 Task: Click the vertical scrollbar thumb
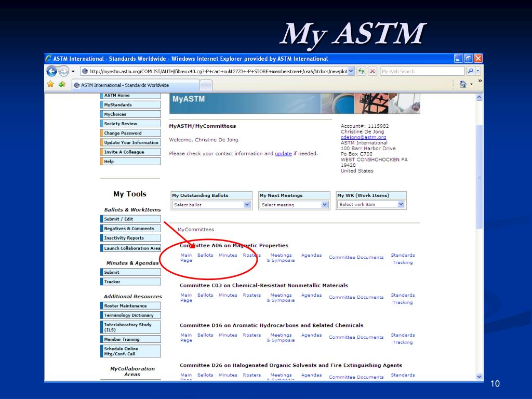point(480,177)
